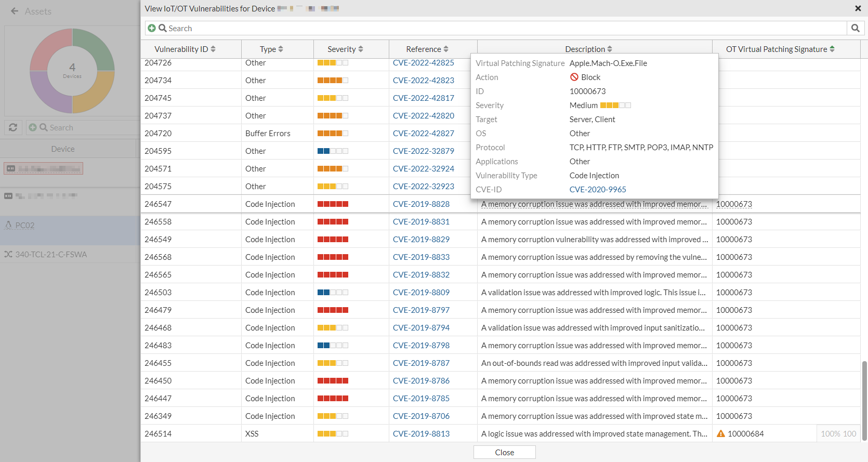Sort table by Severity column
Viewport: 868px width, 462px height.
click(345, 49)
